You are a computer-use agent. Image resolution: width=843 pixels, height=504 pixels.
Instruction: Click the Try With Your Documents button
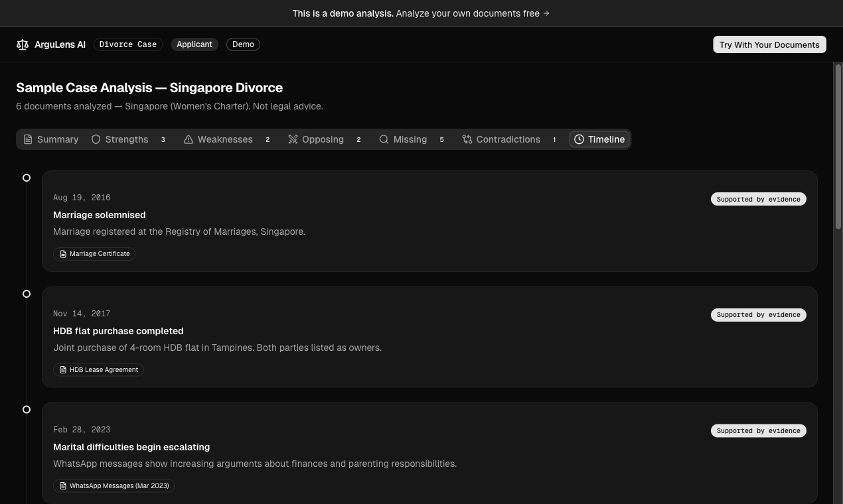[769, 44]
